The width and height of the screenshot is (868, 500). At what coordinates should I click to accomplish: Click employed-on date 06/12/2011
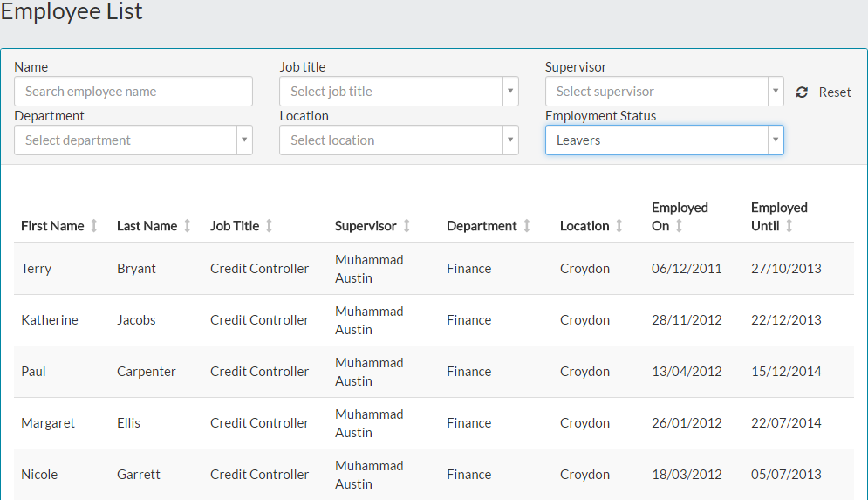[x=687, y=269]
